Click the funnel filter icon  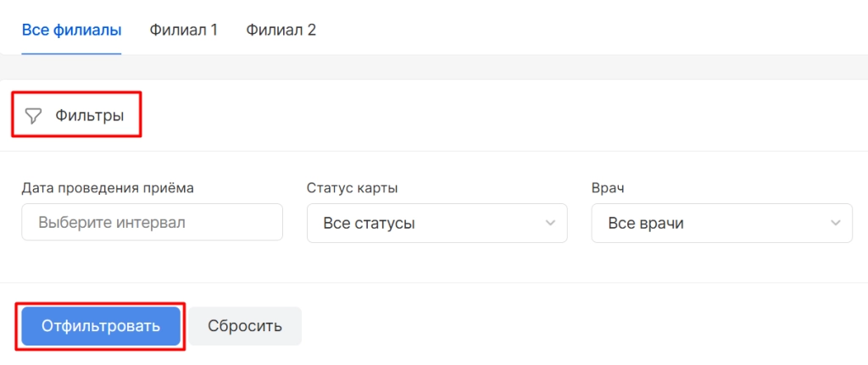point(33,116)
